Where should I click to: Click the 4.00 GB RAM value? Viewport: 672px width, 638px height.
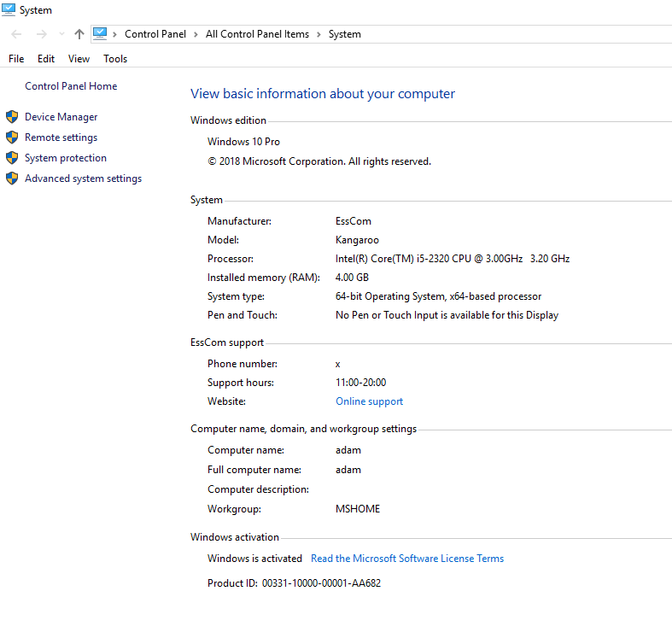352,278
